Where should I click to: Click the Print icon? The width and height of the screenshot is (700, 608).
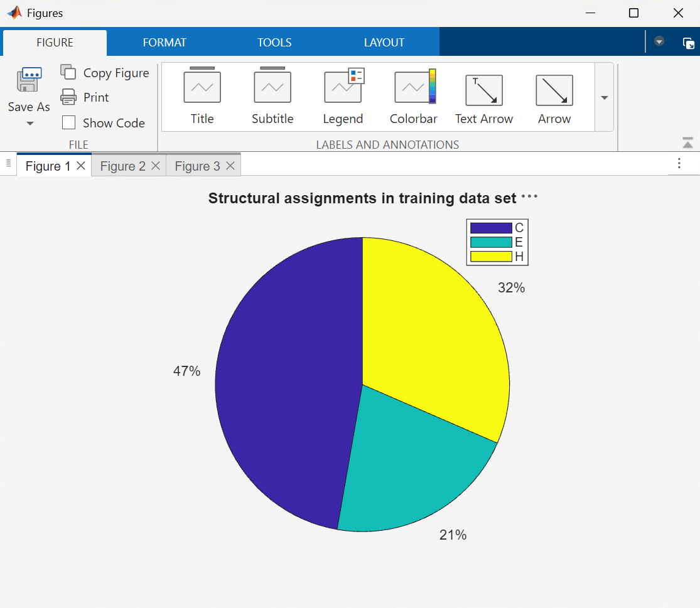point(68,97)
